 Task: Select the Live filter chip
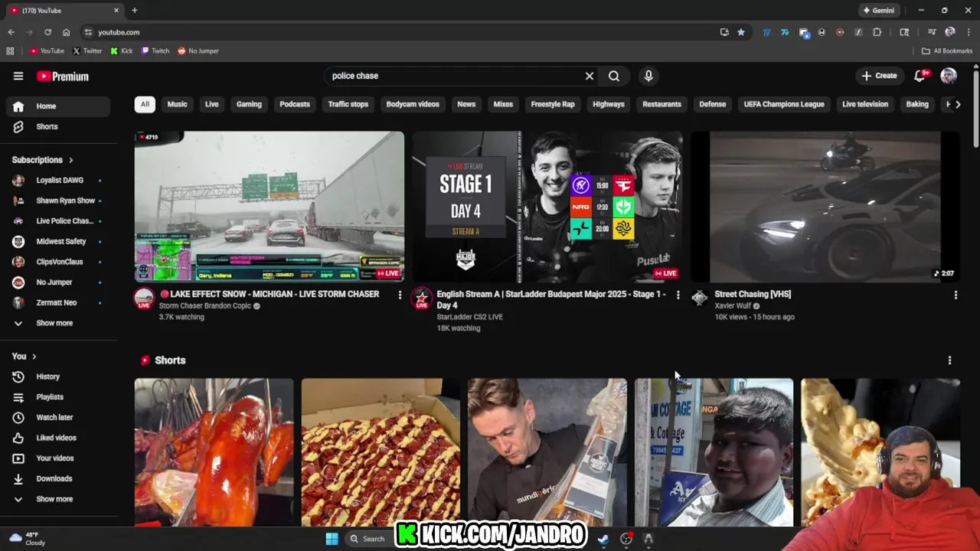click(212, 104)
